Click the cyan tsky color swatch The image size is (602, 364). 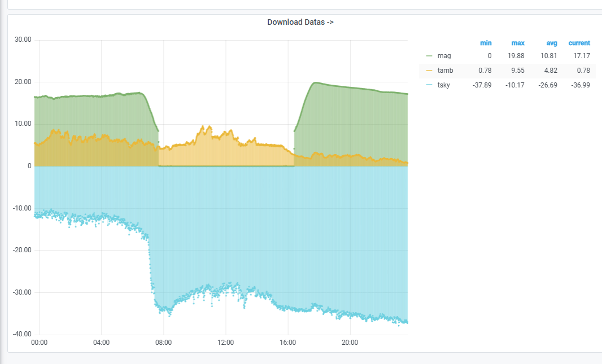(429, 85)
